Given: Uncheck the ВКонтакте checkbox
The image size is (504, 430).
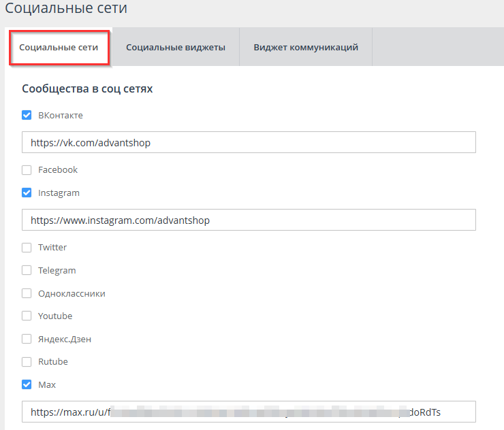Looking at the screenshot, I should tap(27, 116).
